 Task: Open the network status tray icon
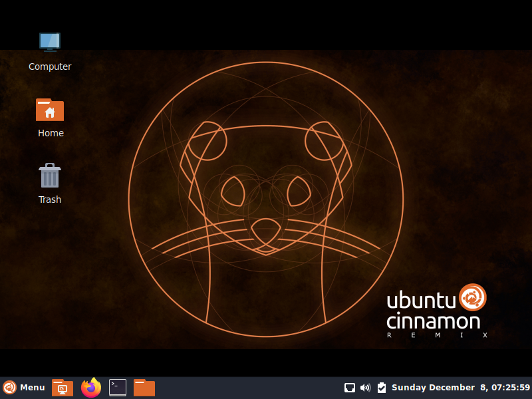coord(350,388)
